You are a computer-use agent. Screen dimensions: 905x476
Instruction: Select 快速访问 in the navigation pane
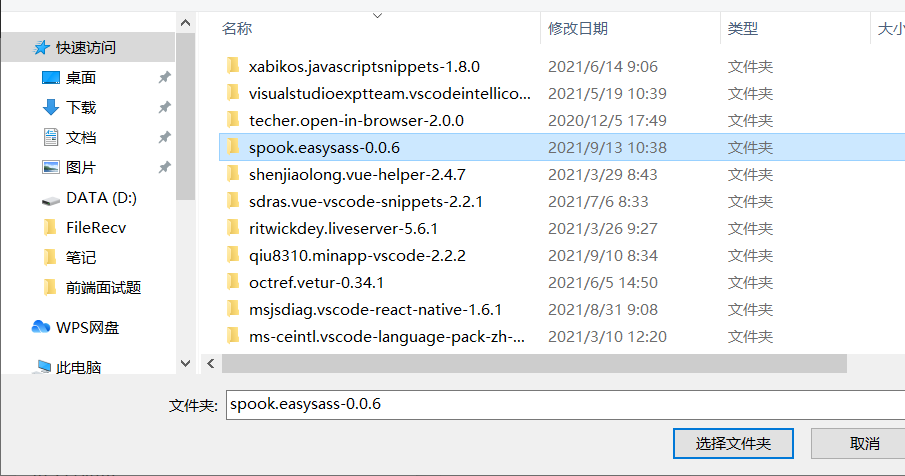pyautogui.click(x=86, y=47)
